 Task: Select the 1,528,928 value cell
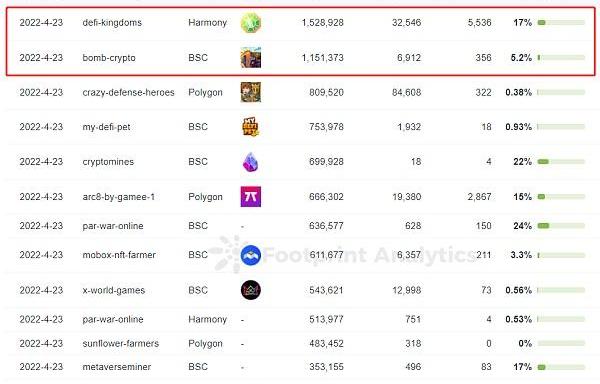[x=323, y=23]
